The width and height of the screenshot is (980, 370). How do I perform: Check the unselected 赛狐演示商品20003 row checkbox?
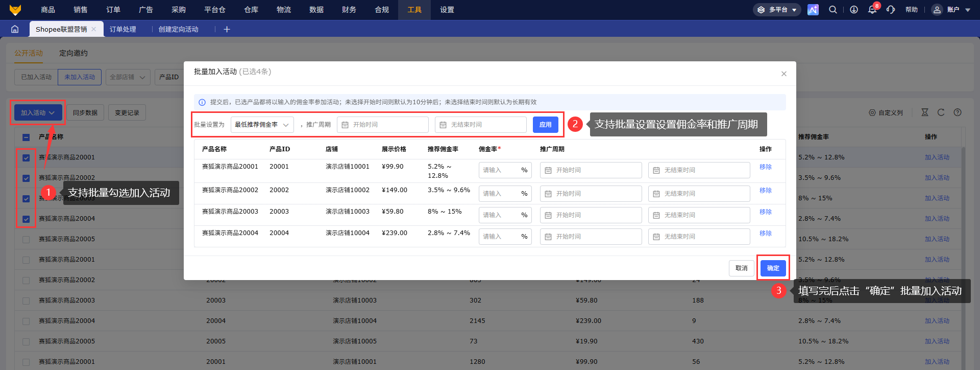pyautogui.click(x=26, y=301)
